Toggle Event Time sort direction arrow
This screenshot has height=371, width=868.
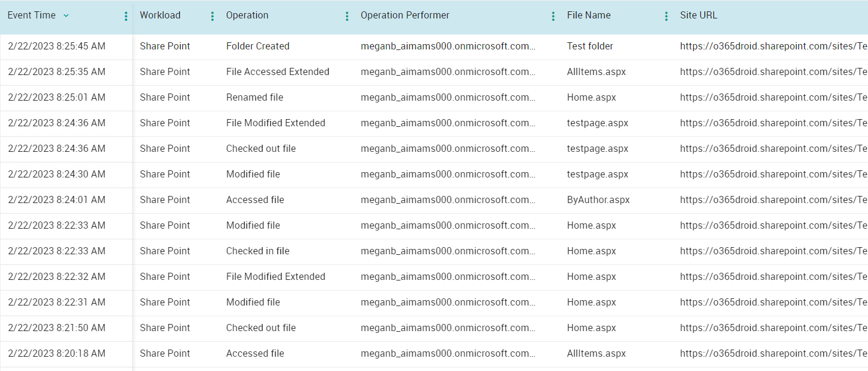tap(66, 15)
